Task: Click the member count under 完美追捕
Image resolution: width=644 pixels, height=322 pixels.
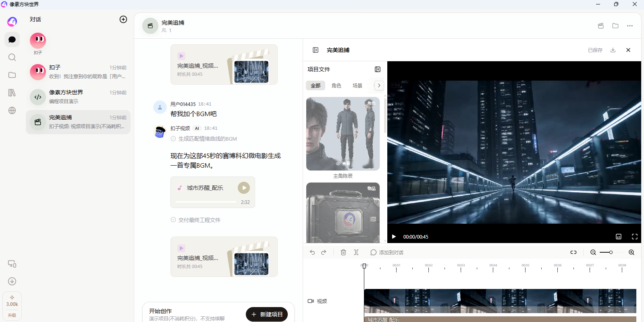Action: pos(167,30)
